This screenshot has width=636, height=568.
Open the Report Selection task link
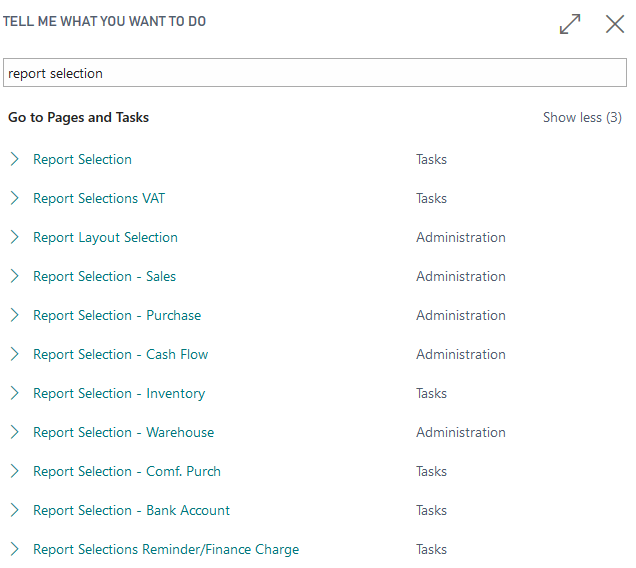click(x=82, y=159)
